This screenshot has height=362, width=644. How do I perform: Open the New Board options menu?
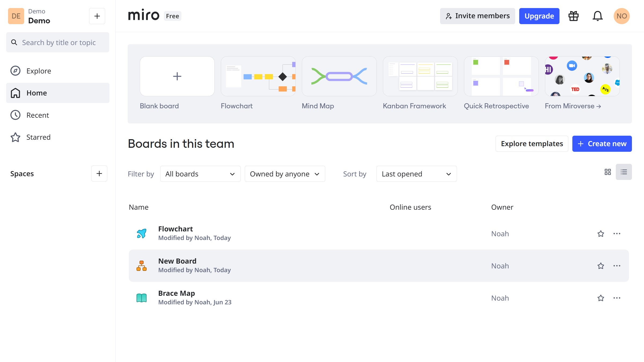[617, 266]
